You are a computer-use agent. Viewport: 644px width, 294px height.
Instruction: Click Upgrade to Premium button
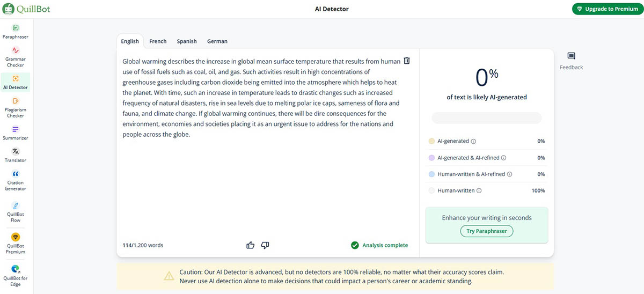(x=604, y=9)
